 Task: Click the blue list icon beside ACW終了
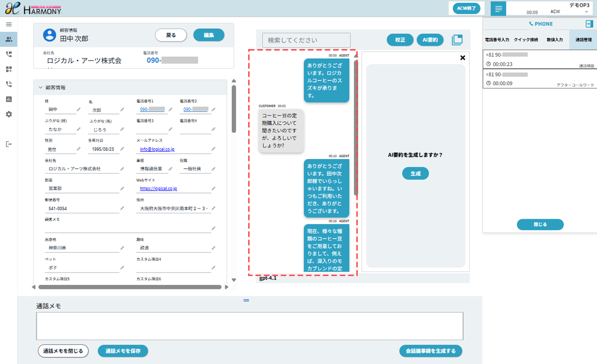pos(498,8)
